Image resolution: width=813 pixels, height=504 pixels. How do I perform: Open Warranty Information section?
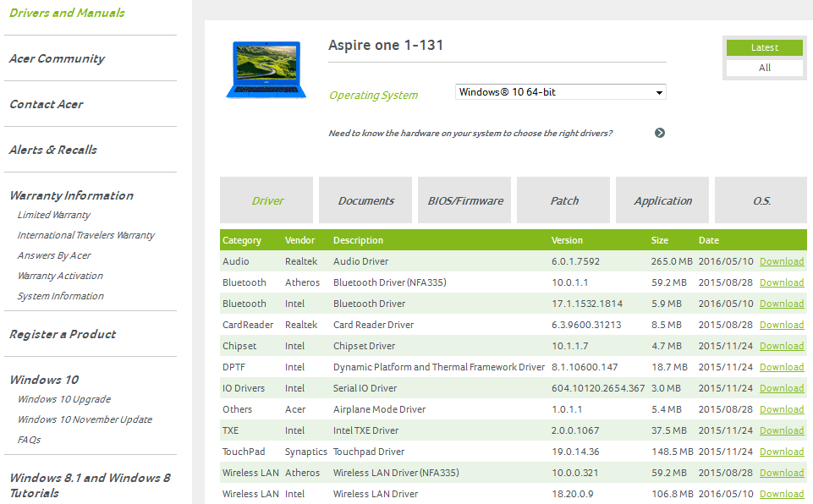point(72,195)
